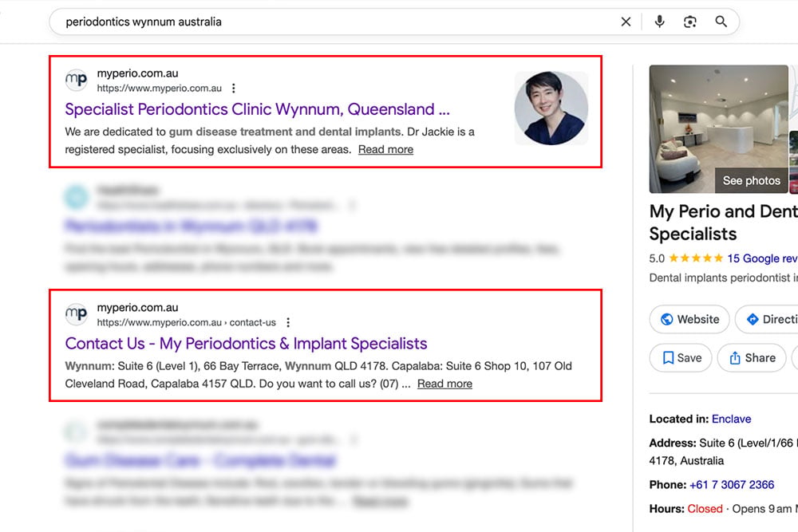
Task: Run search with the magnifying glass icon
Action: click(721, 22)
